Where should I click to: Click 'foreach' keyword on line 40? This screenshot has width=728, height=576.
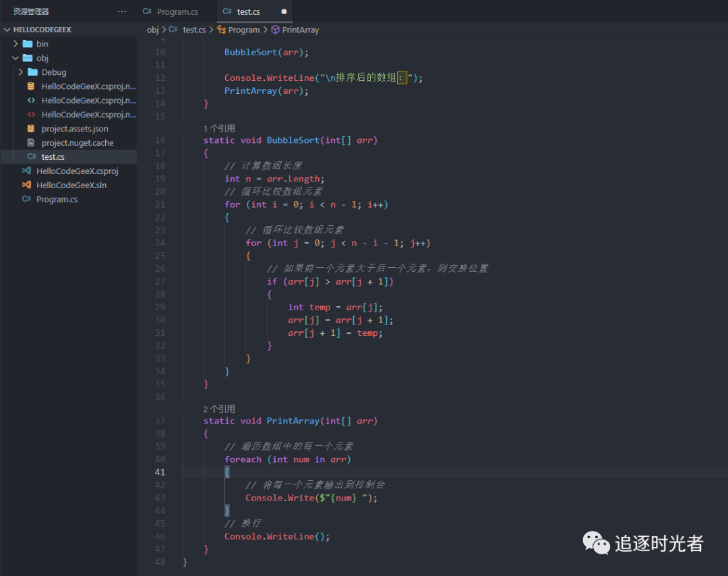[x=243, y=459]
